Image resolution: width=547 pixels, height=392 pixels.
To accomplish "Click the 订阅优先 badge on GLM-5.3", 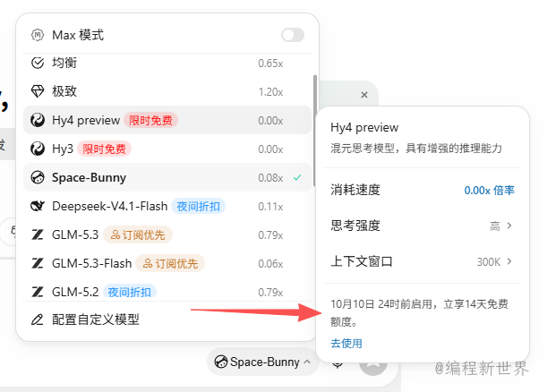I will click(x=138, y=234).
